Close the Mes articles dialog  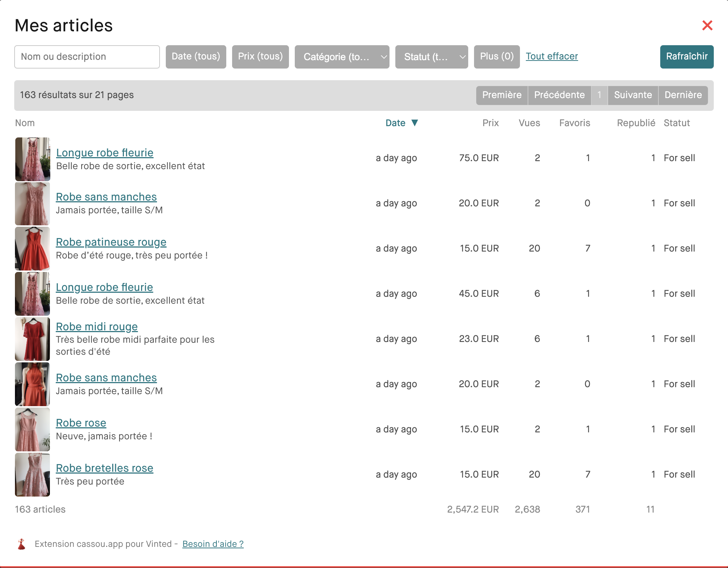(x=707, y=26)
